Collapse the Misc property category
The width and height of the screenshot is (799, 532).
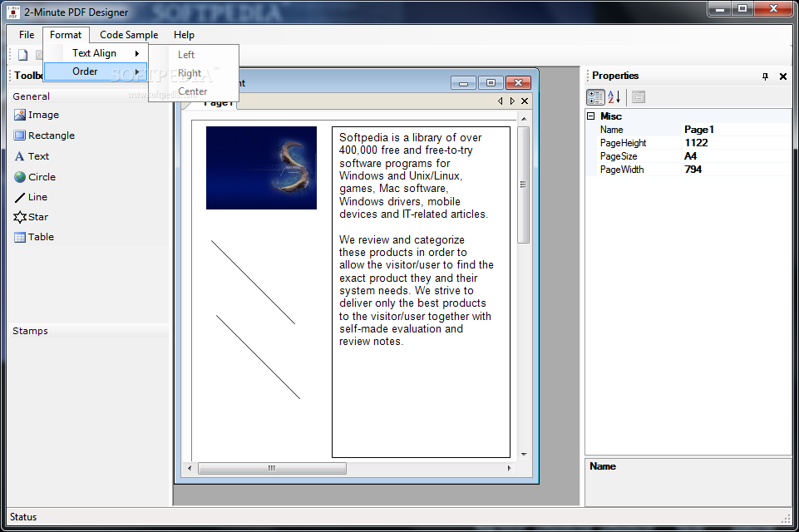(x=590, y=116)
